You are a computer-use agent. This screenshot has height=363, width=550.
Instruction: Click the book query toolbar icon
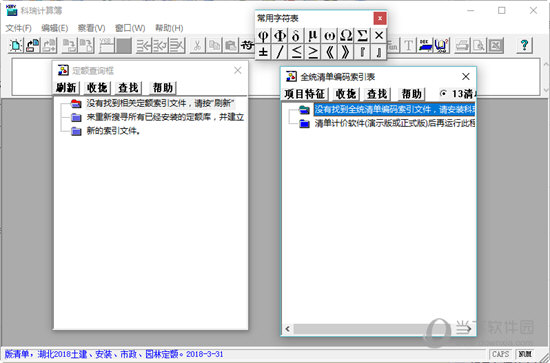click(x=442, y=46)
